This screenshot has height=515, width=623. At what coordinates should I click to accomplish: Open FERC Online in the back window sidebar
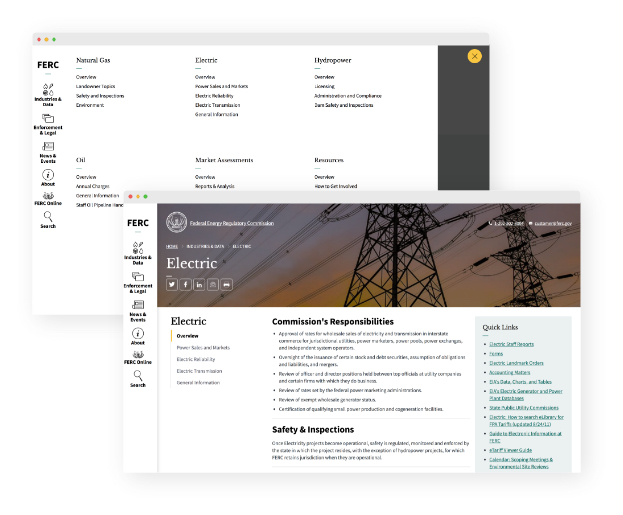click(x=48, y=198)
